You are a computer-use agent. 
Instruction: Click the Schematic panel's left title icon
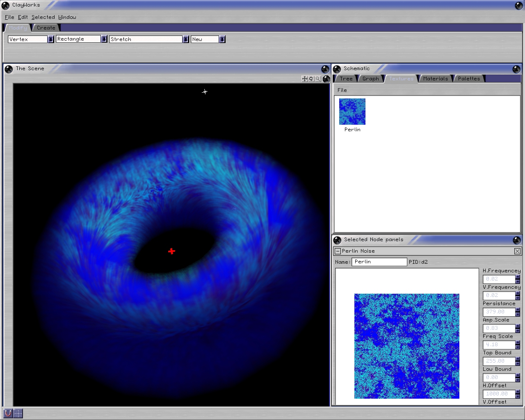337,69
